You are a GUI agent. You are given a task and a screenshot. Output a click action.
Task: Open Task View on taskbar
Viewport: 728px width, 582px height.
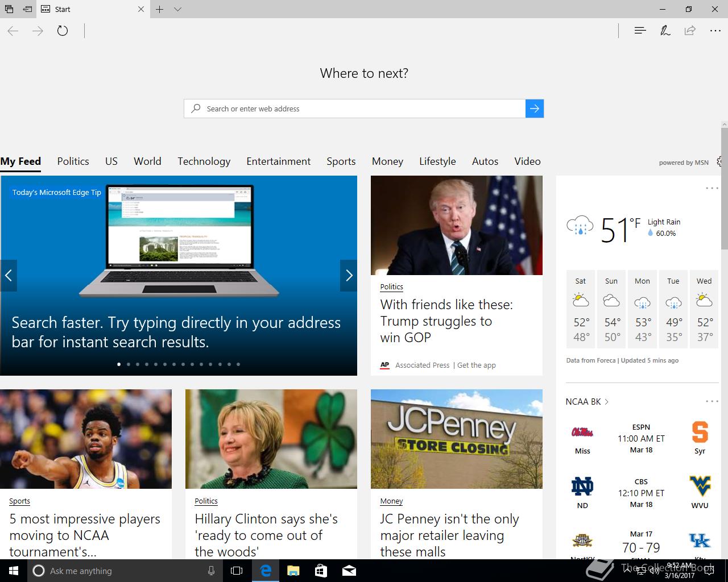click(237, 571)
